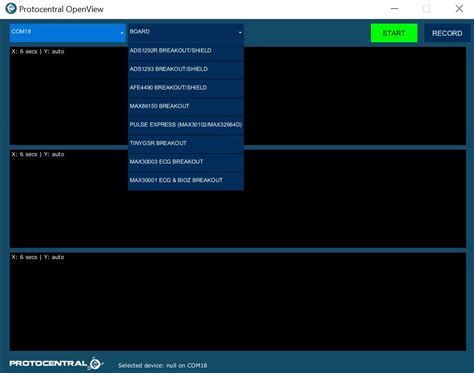Select MAX30001 ECG & BIOZ BREAKOUT
The image size is (474, 373).
(x=186, y=181)
